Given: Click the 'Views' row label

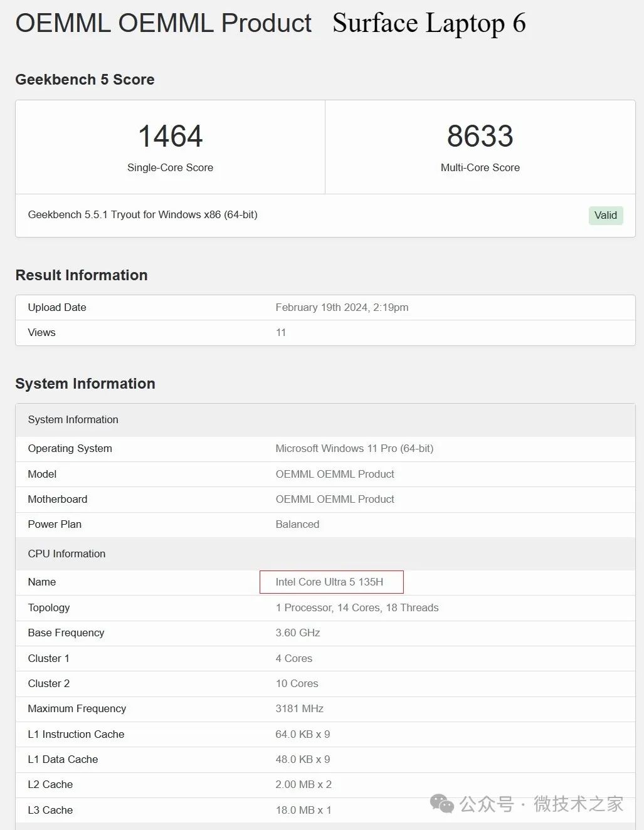Looking at the screenshot, I should (x=41, y=332).
